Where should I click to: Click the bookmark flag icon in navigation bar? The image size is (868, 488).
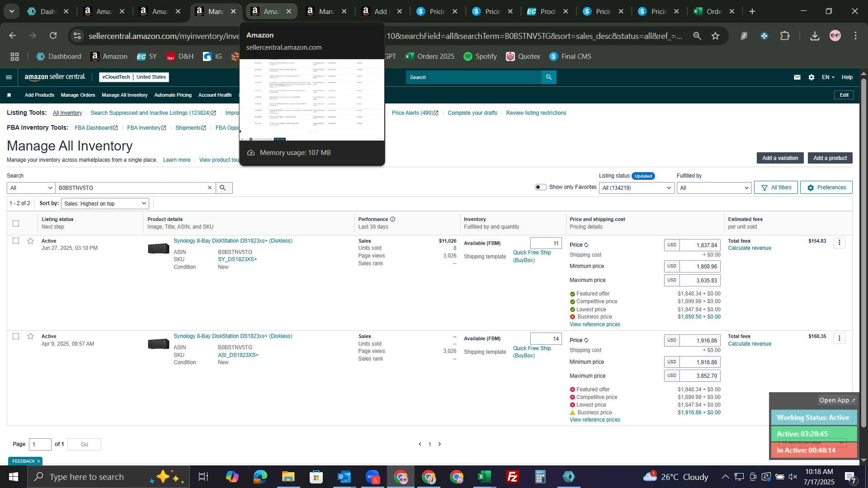click(9, 95)
